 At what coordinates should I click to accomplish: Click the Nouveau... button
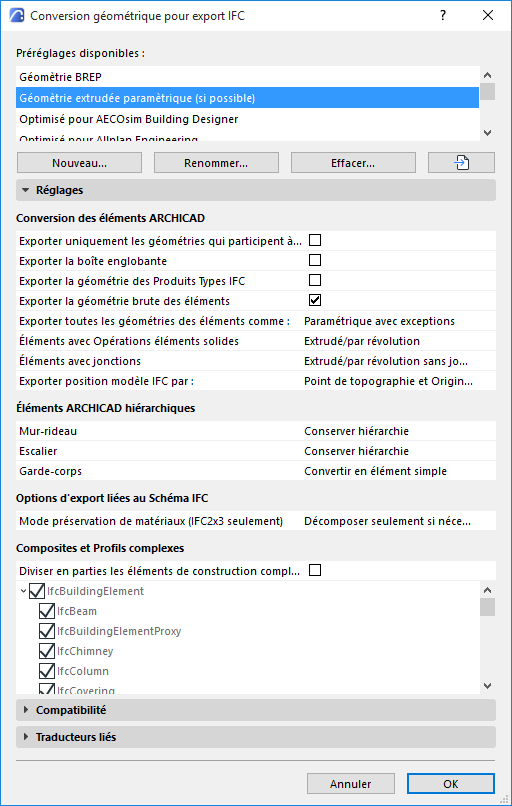(79, 163)
